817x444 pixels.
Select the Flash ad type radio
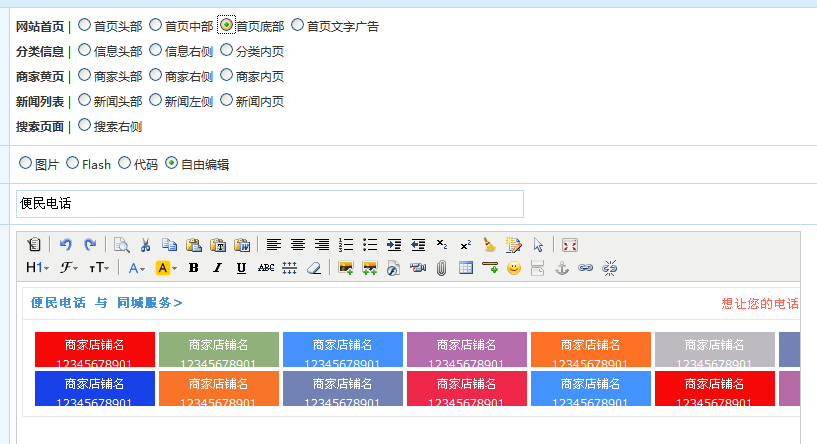point(73,163)
